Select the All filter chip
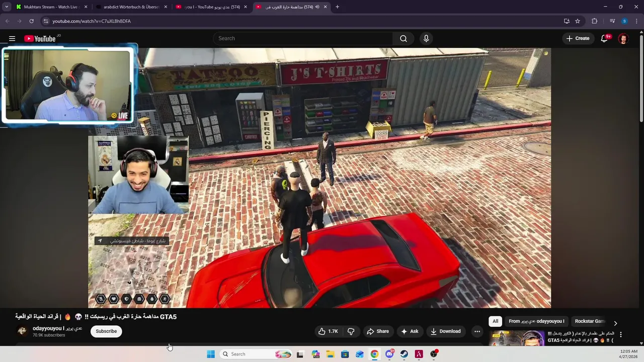 (x=495, y=321)
